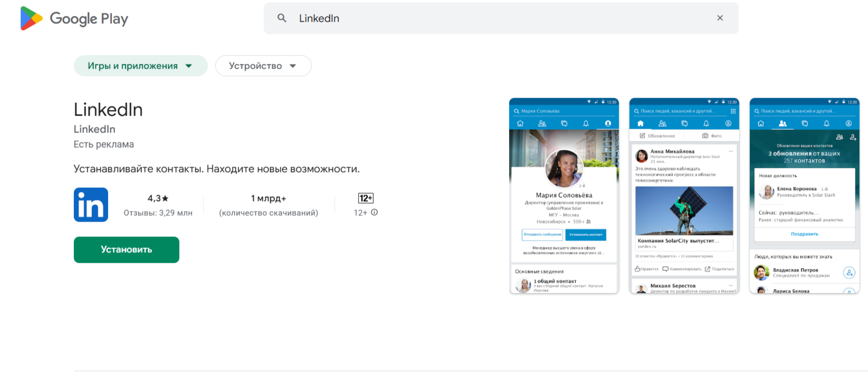This screenshot has height=373, width=868.
Task: Click Фото camera icon in second screenshot
Action: click(x=705, y=136)
